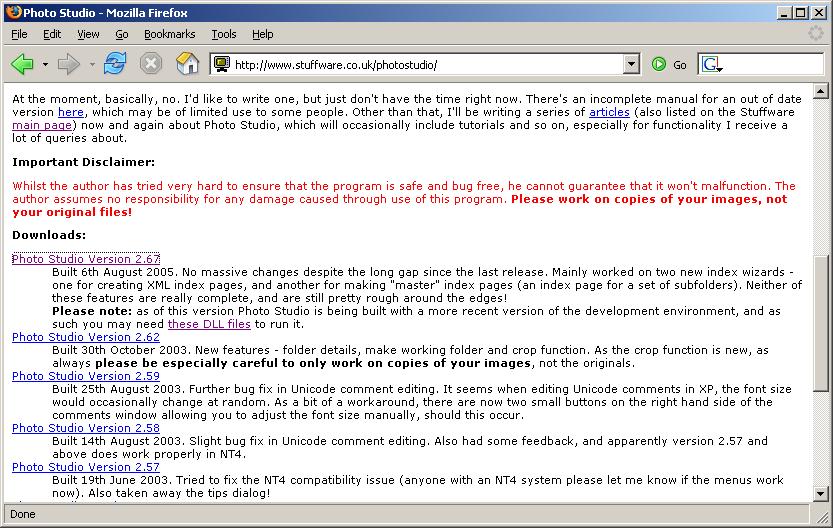Screen dimensions: 833x528
Task: Click the throbber activity icon
Action: [x=816, y=33]
